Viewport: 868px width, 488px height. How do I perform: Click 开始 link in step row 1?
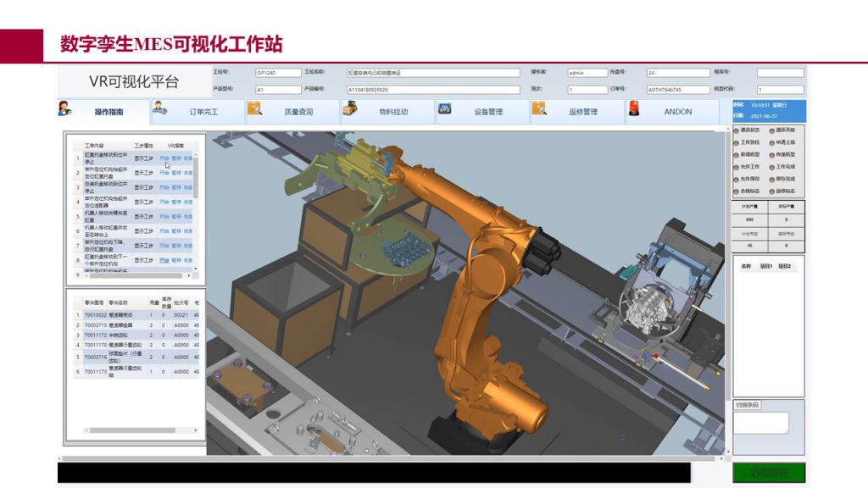pos(164,158)
